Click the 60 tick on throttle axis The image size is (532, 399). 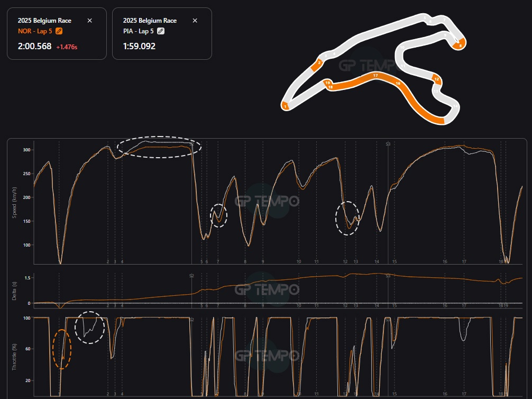click(x=28, y=349)
